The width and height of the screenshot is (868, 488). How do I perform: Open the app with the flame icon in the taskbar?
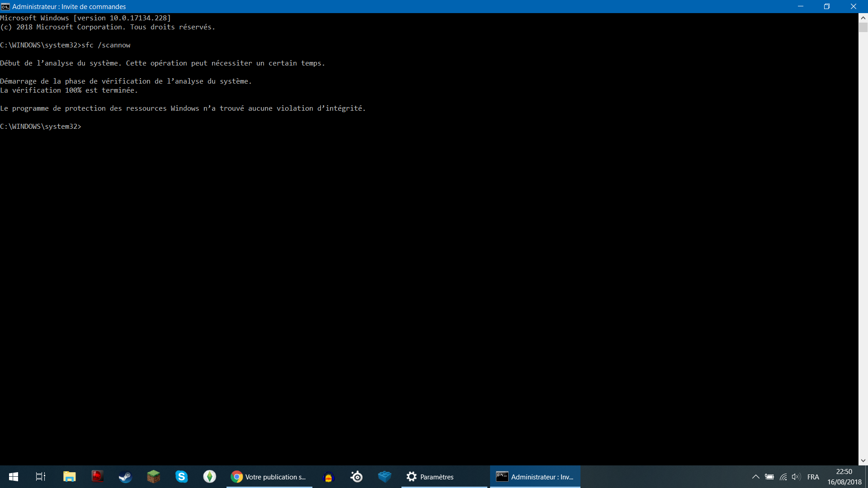[329, 477]
